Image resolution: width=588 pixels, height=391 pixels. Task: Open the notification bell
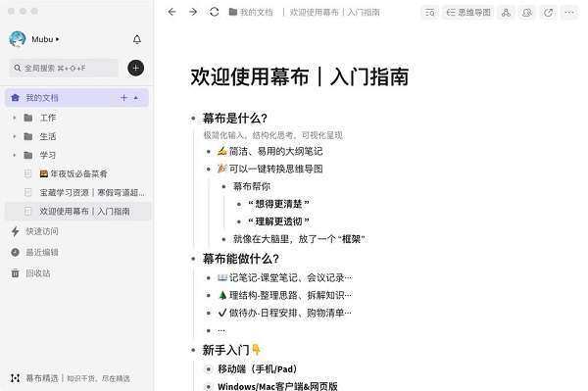(137, 39)
